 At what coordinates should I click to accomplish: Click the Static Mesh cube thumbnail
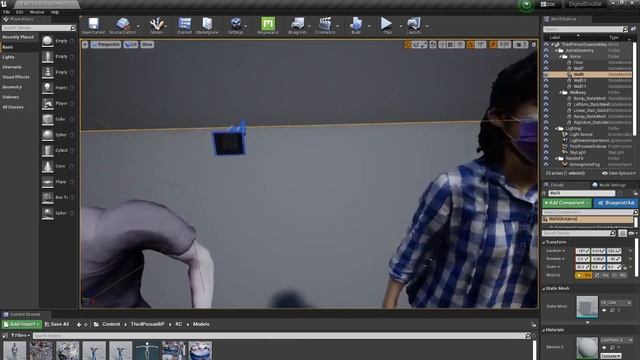tap(587, 306)
